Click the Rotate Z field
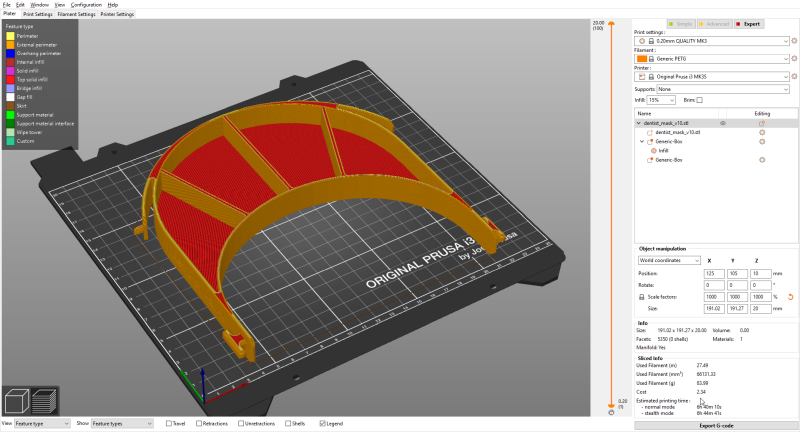This screenshot has height=432, width=800. pos(760,285)
